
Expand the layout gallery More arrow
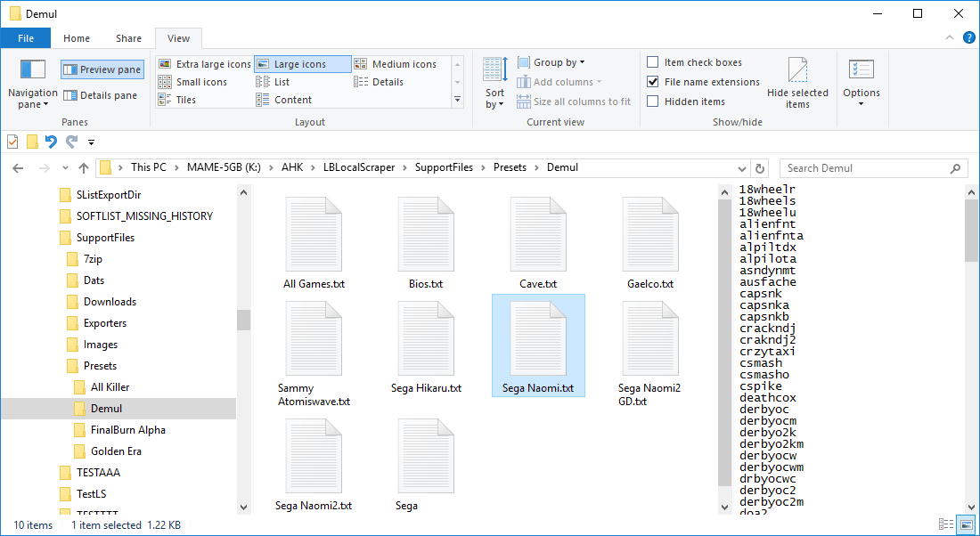coord(458,100)
